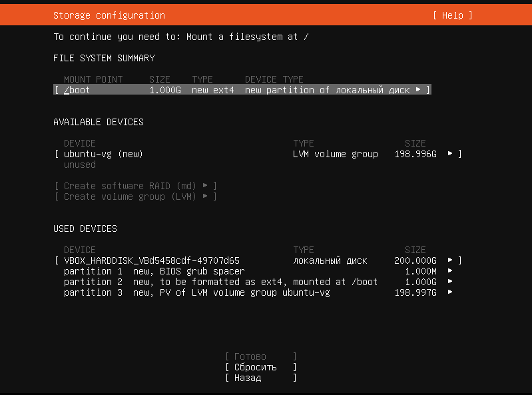Expand arrow for partition 3 198.997G
The height and width of the screenshot is (395, 532).
tap(451, 292)
